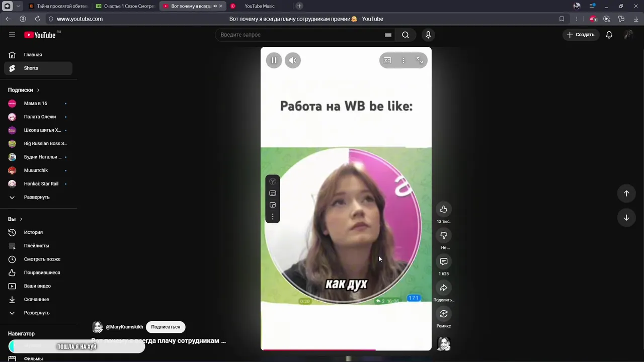Select Shorts in the sidebar
The width and height of the screenshot is (644, 362).
(x=38, y=68)
